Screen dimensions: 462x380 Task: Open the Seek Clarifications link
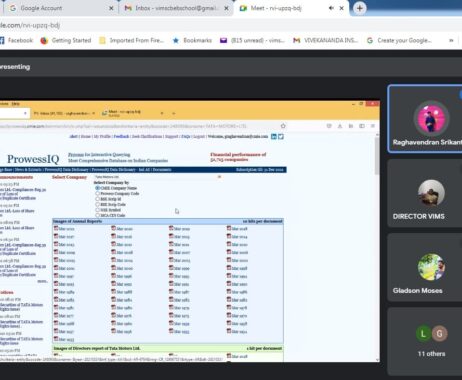(147, 137)
